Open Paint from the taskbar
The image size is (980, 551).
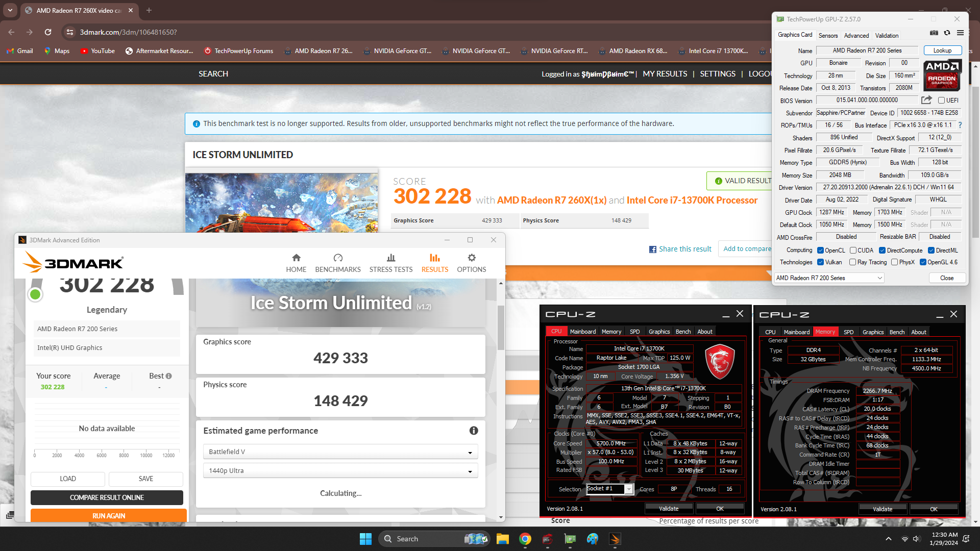point(593,539)
